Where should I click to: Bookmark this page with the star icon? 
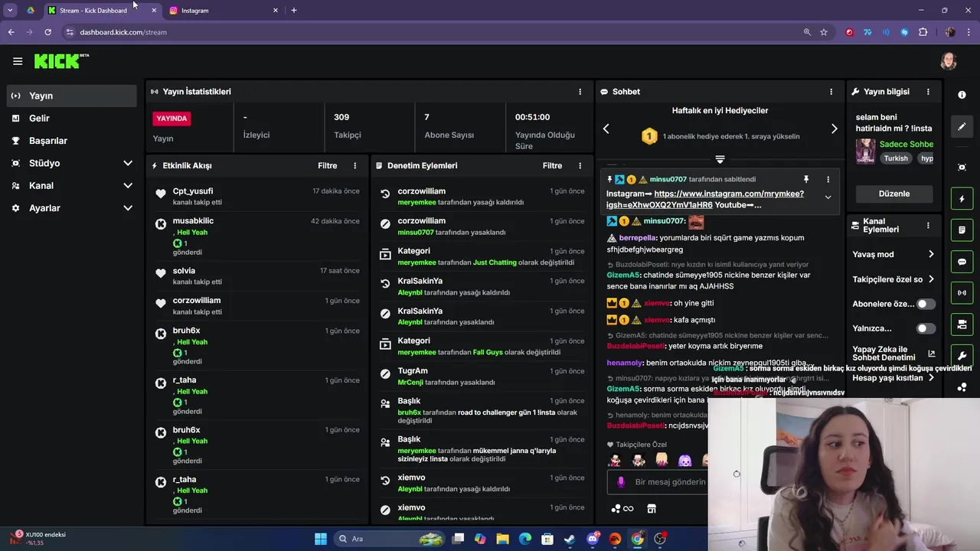point(824,32)
